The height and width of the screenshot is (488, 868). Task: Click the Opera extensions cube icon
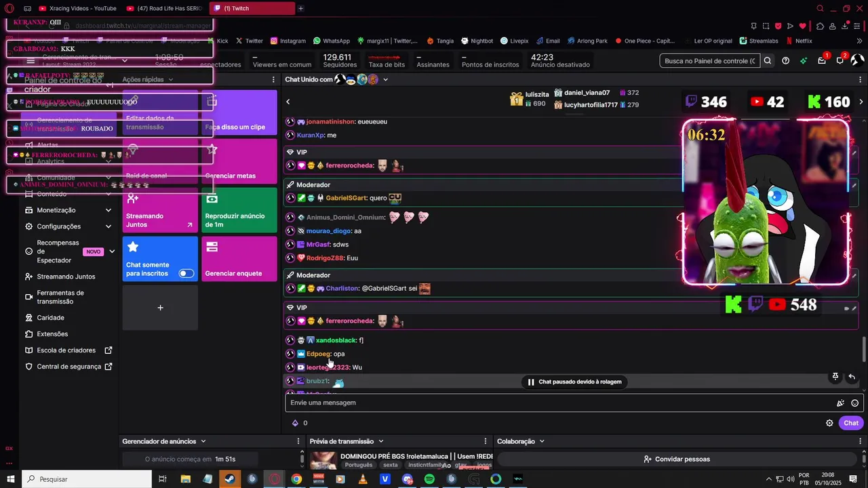pos(820,26)
